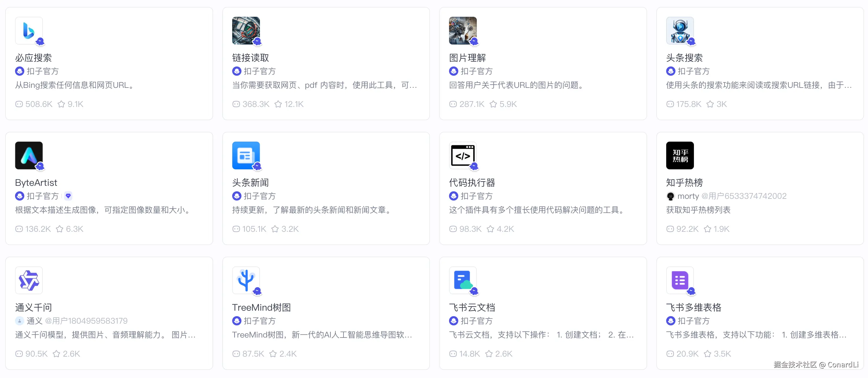Click the 图片理解 plugin icon
The width and height of the screenshot is (868, 378).
pyautogui.click(x=463, y=31)
